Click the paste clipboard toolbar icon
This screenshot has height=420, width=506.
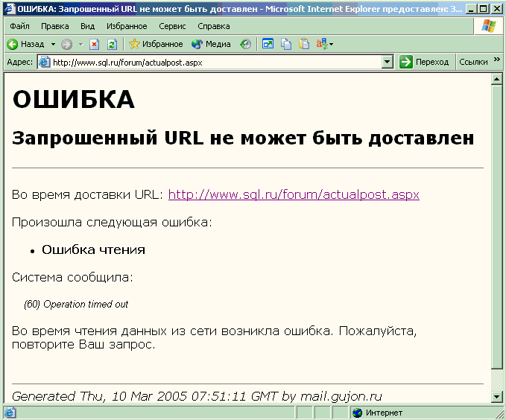pyautogui.click(x=304, y=45)
